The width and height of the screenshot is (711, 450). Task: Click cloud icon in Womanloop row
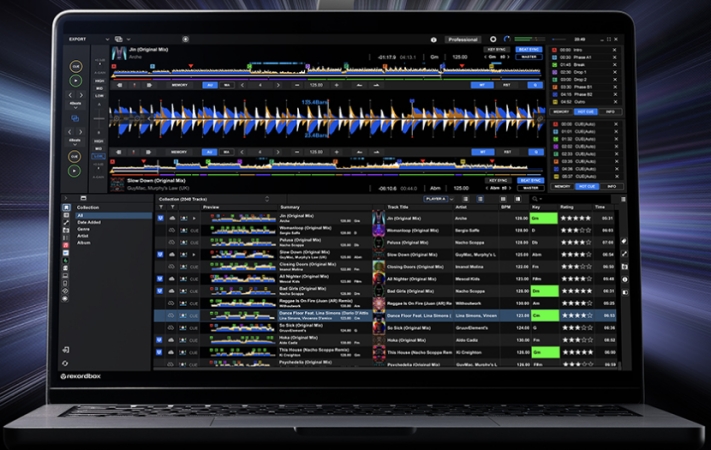[x=172, y=230]
